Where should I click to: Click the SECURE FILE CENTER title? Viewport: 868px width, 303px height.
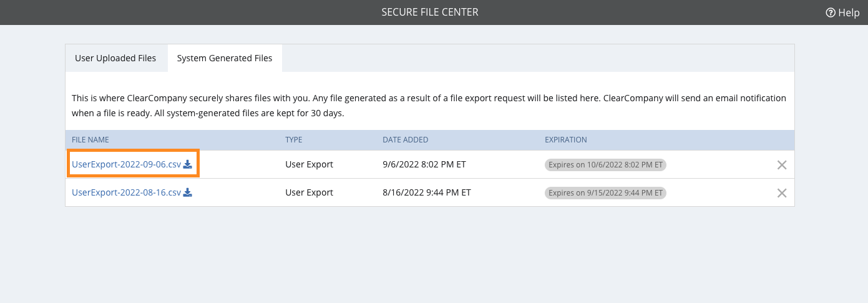point(430,12)
